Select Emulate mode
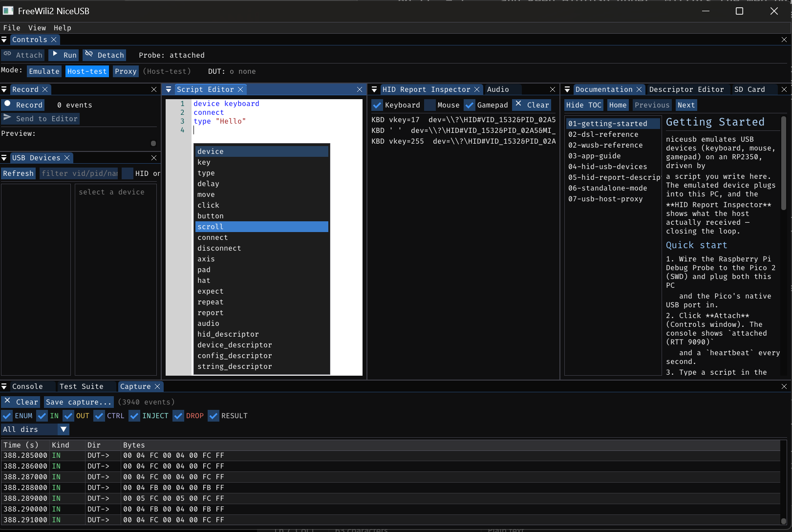The width and height of the screenshot is (792, 532). point(44,71)
